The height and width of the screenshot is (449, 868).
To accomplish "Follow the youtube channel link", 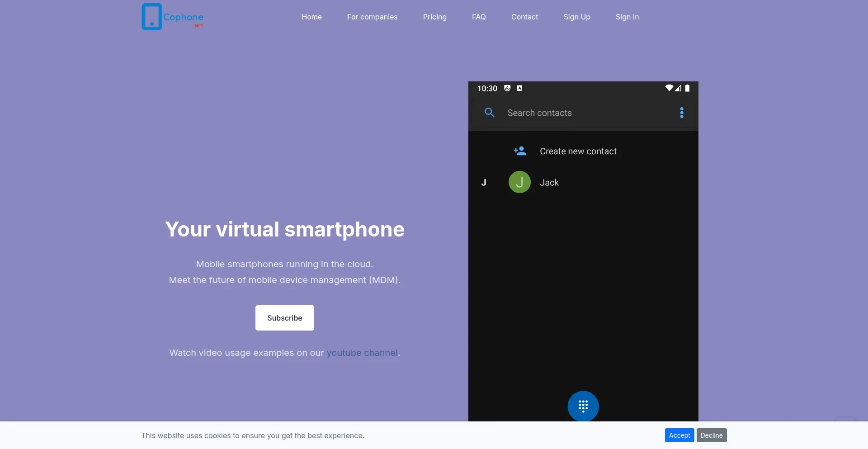I will 362,353.
